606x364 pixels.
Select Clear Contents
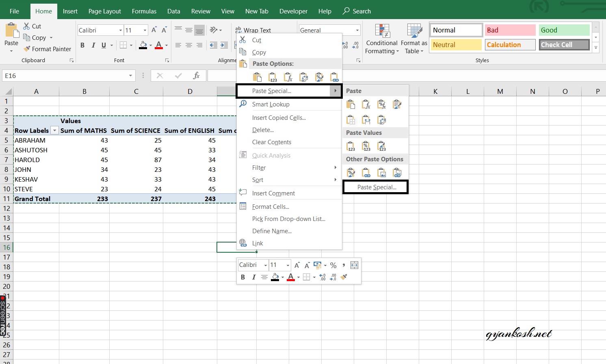(271, 142)
